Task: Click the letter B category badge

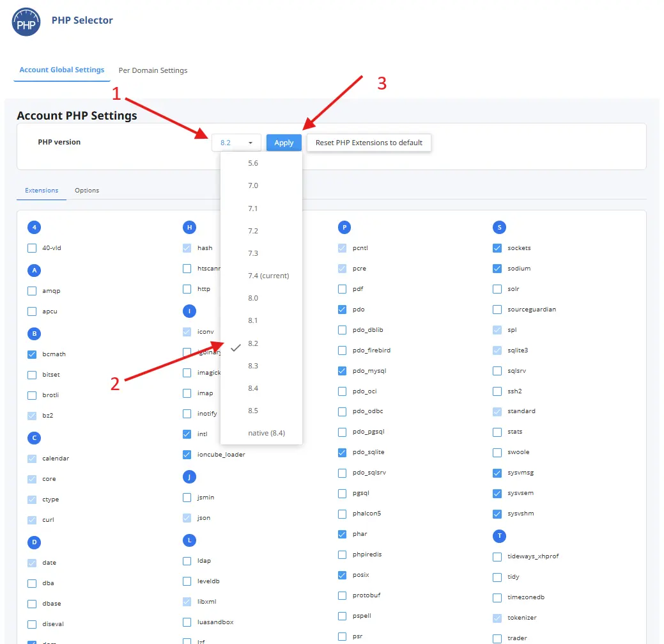Action: [35, 334]
